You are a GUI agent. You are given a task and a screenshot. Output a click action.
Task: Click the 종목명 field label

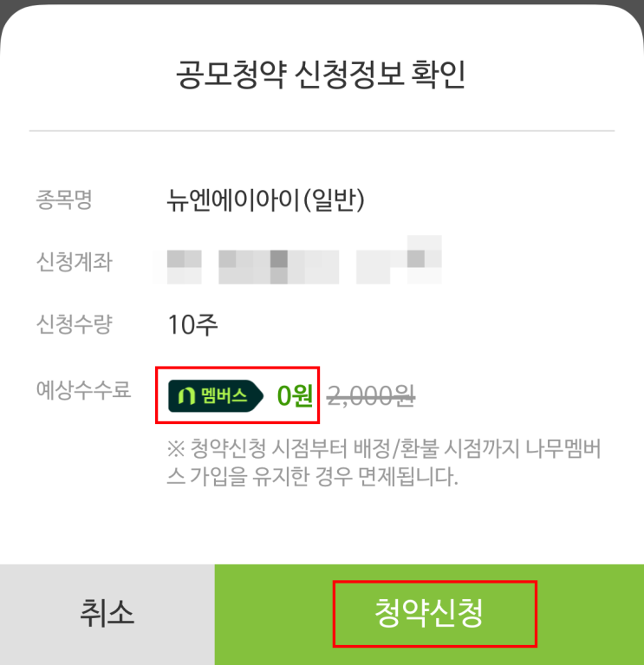click(64, 199)
